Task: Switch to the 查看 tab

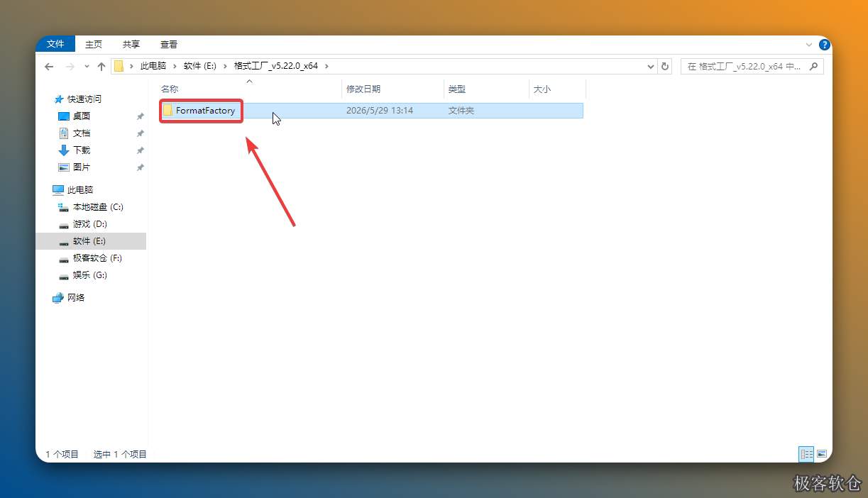Action: point(169,44)
